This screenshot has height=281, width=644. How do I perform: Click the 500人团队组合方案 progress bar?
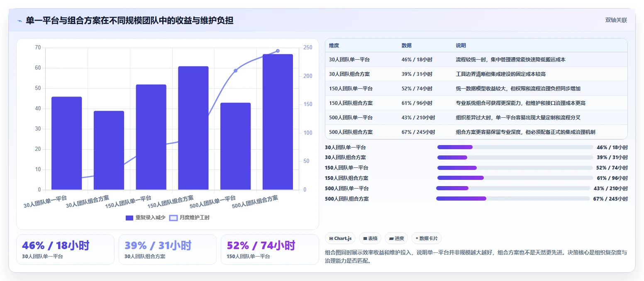[x=513, y=199]
